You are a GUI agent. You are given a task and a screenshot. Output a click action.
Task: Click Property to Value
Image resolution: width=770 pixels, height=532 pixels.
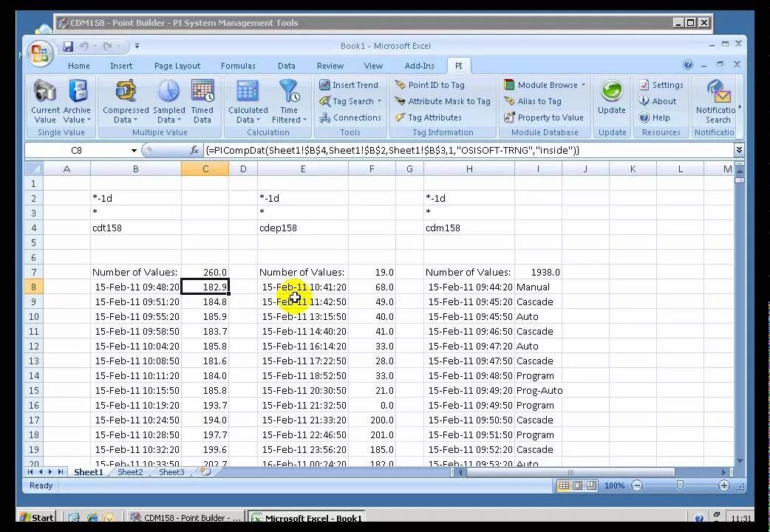pos(544,117)
